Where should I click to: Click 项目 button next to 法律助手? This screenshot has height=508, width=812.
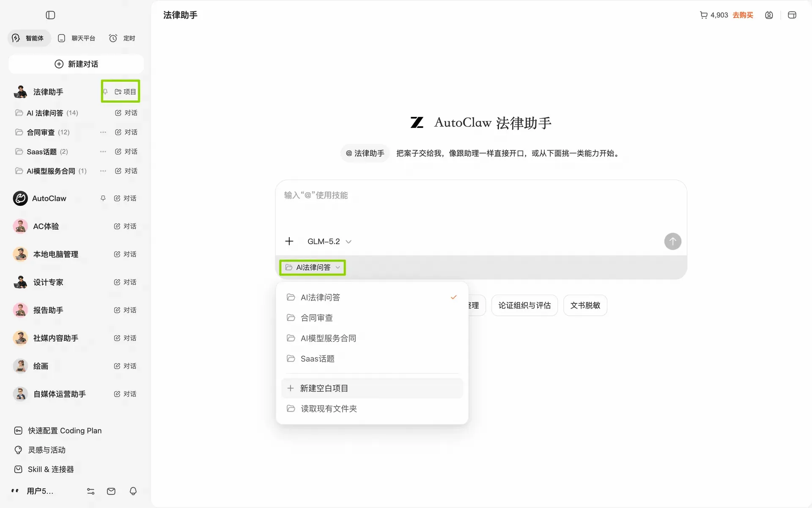point(125,92)
